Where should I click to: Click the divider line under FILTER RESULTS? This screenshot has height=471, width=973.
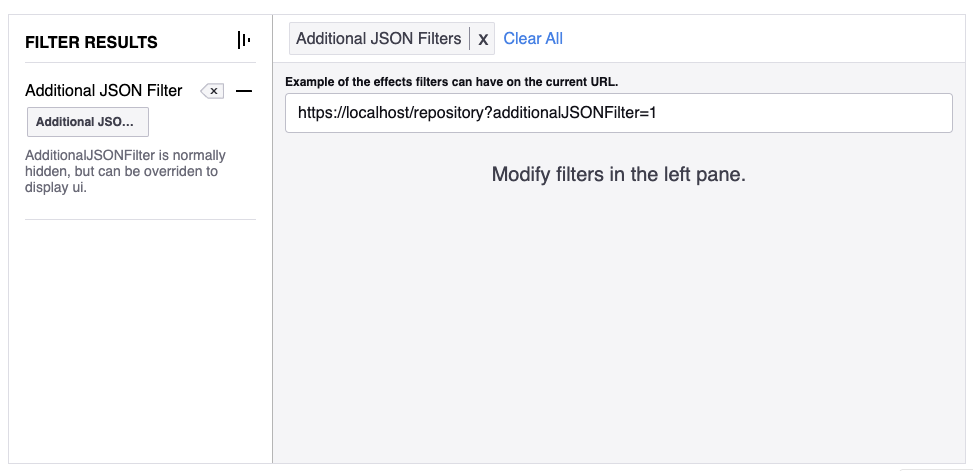click(140, 63)
